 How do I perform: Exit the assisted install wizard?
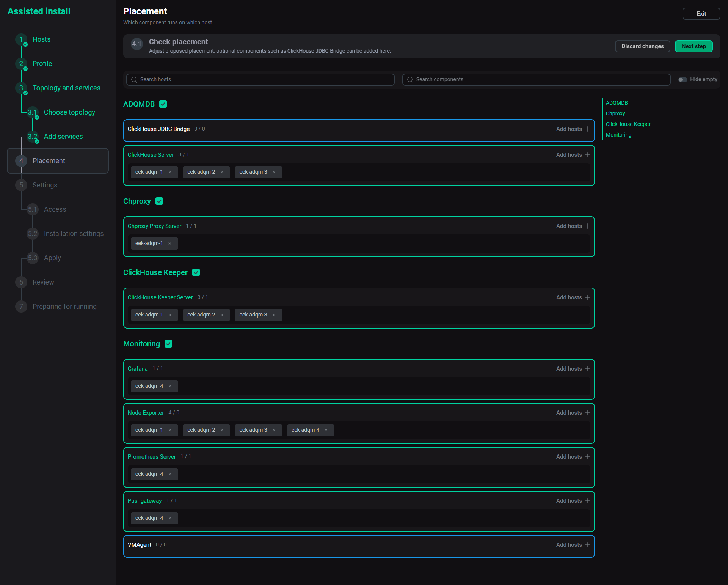701,14
